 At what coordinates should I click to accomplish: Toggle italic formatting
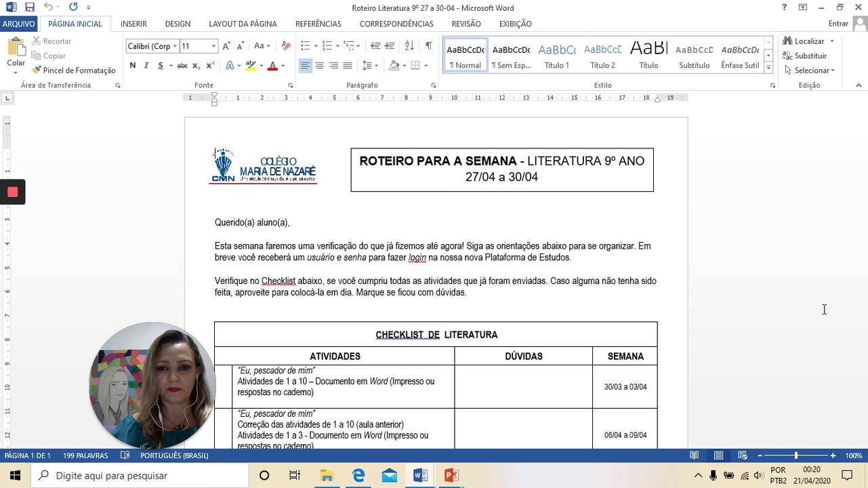(146, 66)
